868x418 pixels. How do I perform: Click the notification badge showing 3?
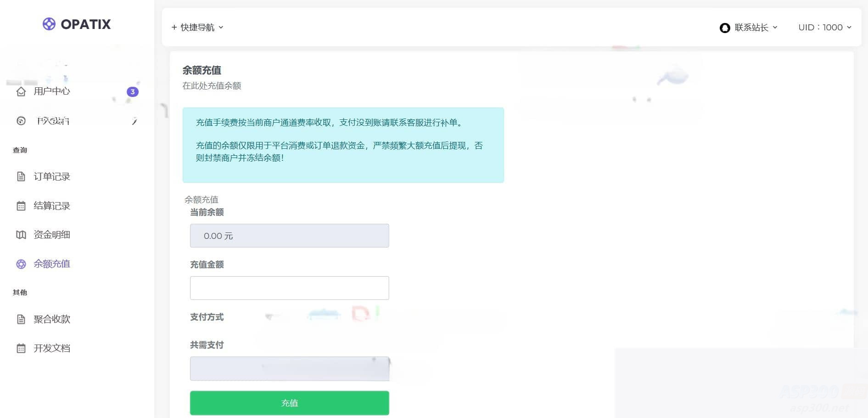[x=133, y=92]
